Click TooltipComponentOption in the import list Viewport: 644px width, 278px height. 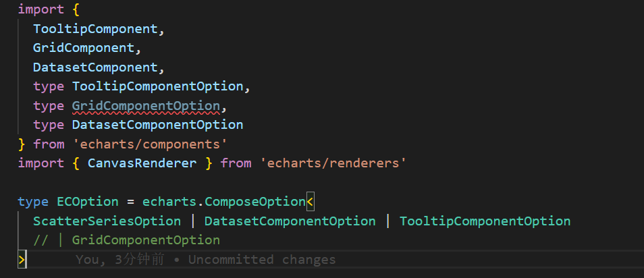pyautogui.click(x=157, y=86)
